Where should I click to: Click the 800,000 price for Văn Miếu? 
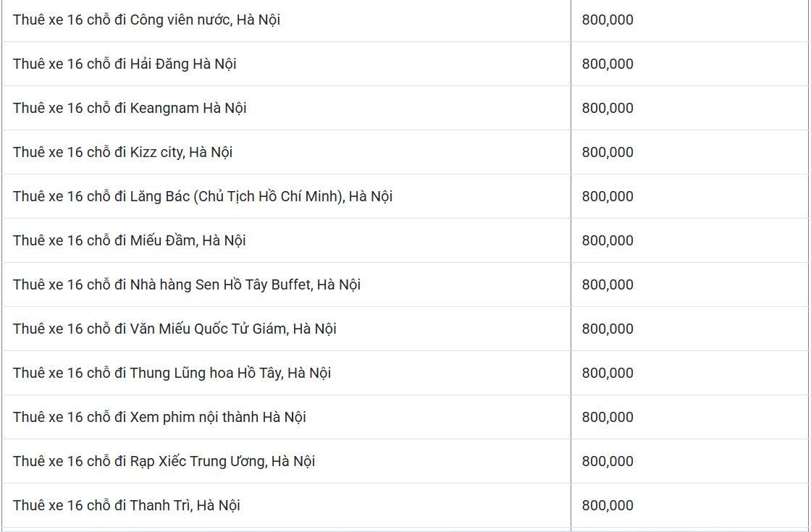point(608,329)
